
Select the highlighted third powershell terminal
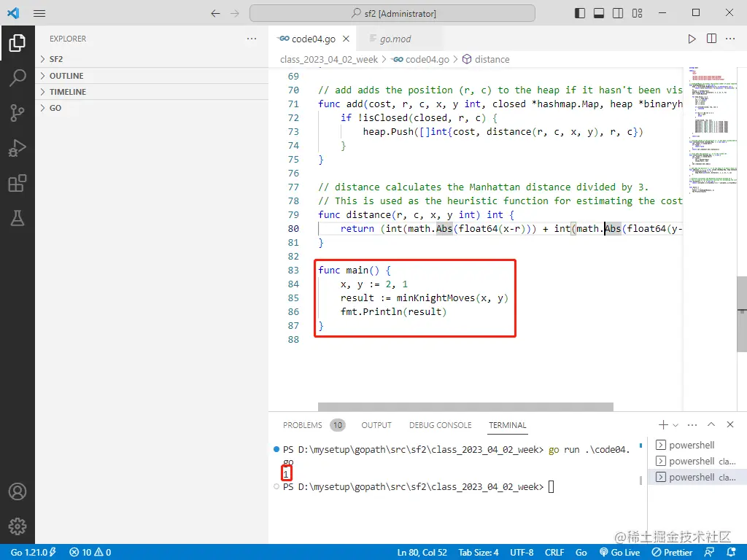pyautogui.click(x=697, y=477)
